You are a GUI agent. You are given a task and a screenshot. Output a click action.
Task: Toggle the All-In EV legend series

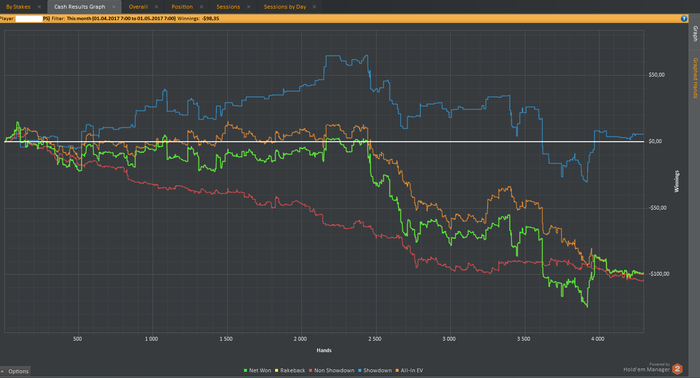pyautogui.click(x=409, y=370)
